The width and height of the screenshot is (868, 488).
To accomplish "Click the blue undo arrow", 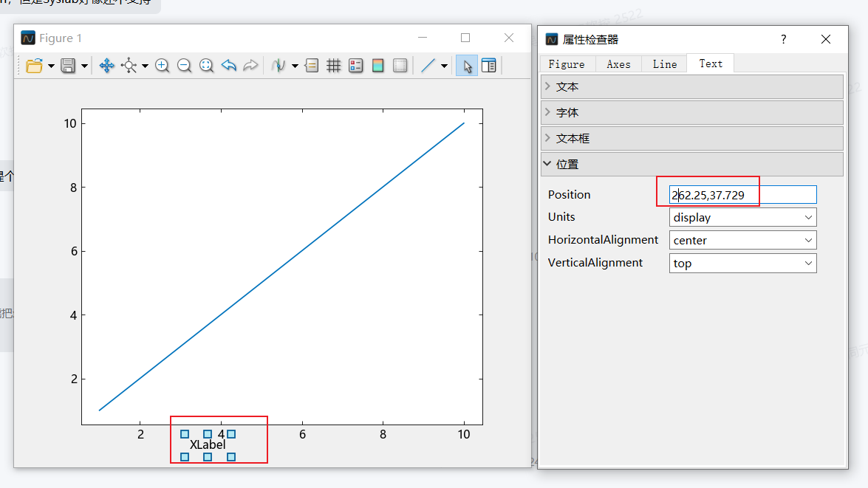I will click(x=228, y=66).
